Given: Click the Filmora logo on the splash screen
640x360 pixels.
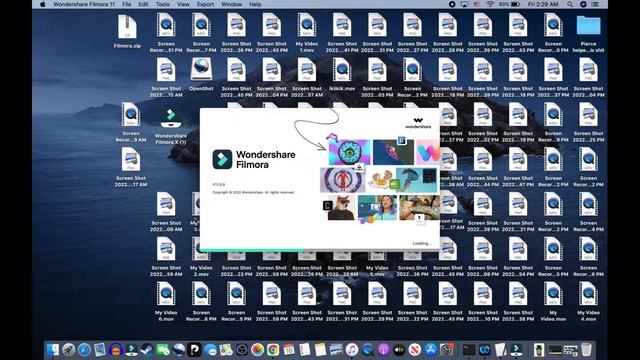Looking at the screenshot, I should pyautogui.click(x=222, y=159).
